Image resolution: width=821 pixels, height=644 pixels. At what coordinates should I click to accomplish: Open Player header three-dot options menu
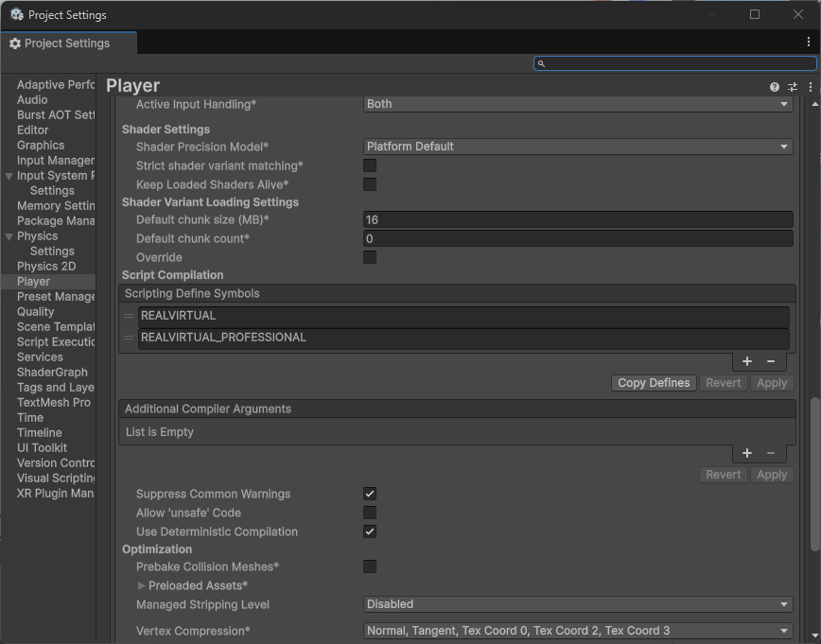pos(810,87)
